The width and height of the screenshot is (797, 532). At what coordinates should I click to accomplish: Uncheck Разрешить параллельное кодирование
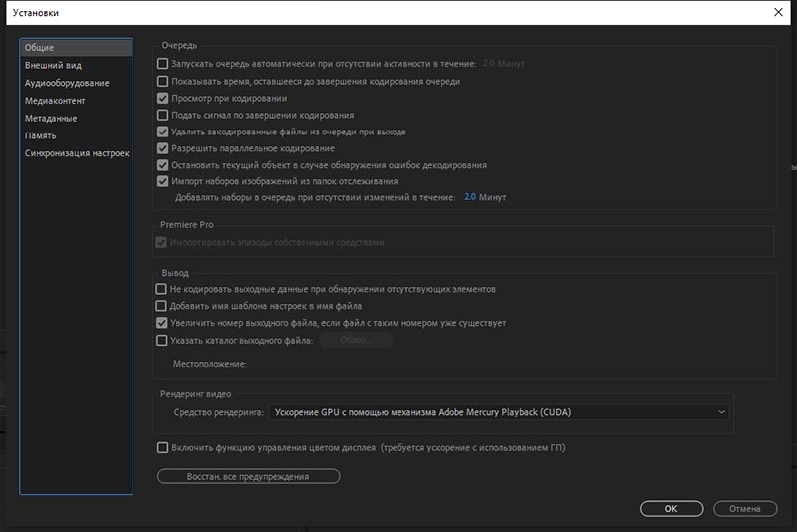pos(163,148)
